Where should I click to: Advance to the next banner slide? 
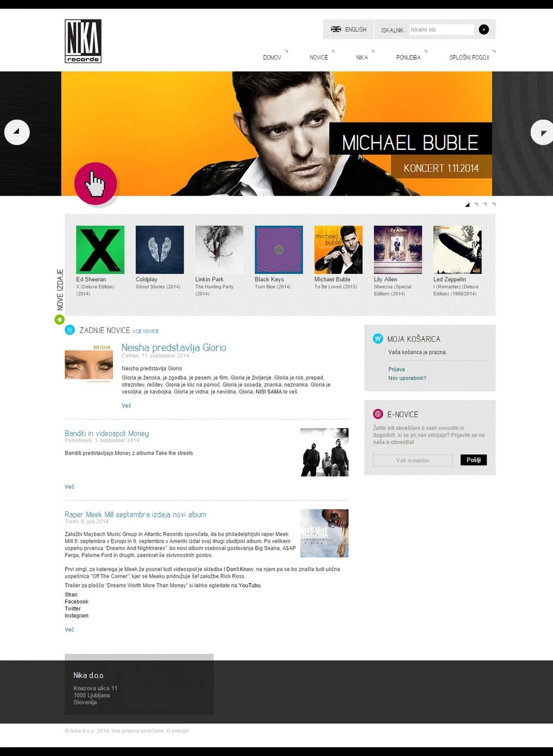tap(542, 132)
